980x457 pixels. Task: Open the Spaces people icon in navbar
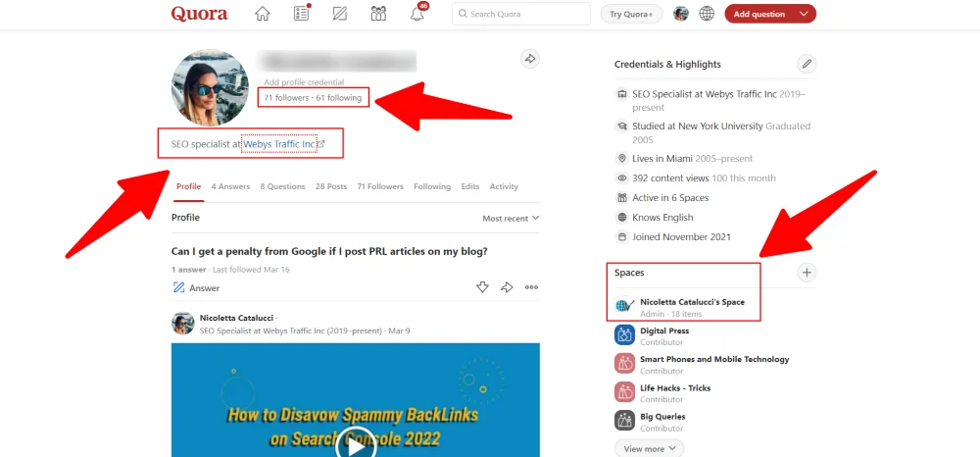point(378,14)
